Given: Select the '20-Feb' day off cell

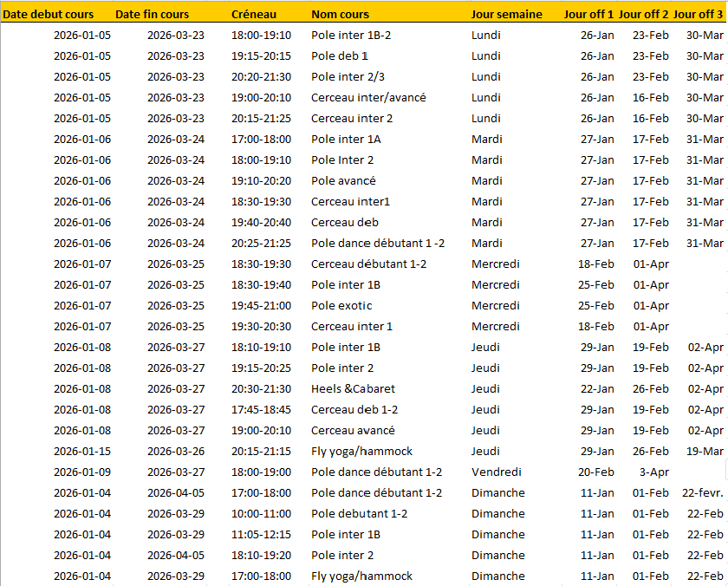Looking at the screenshot, I should 596,472.
